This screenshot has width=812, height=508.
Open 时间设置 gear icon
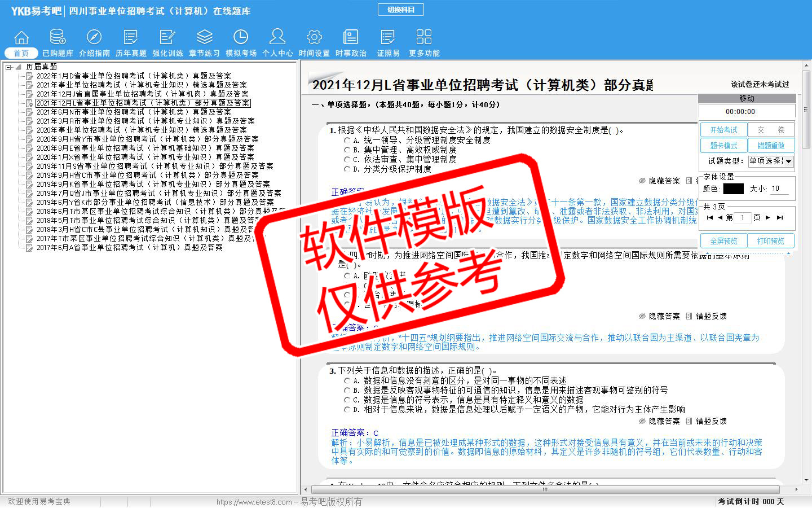coord(314,38)
